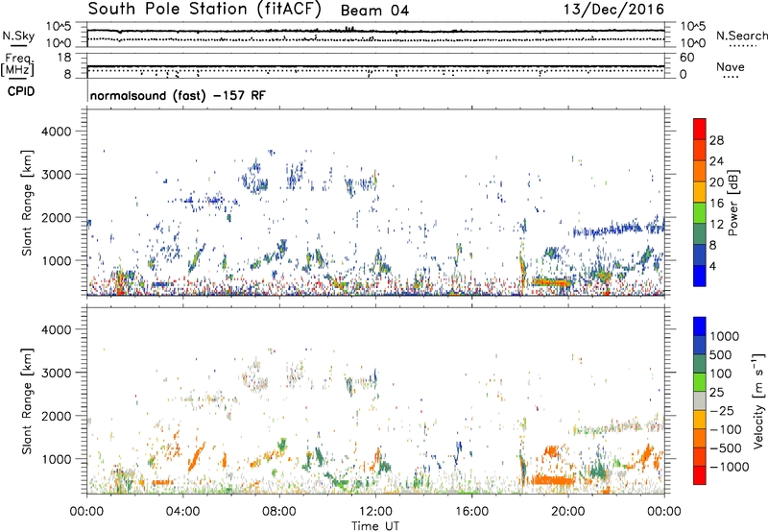Click the 'Velocity [m s-1]' color bar label

click(758, 400)
